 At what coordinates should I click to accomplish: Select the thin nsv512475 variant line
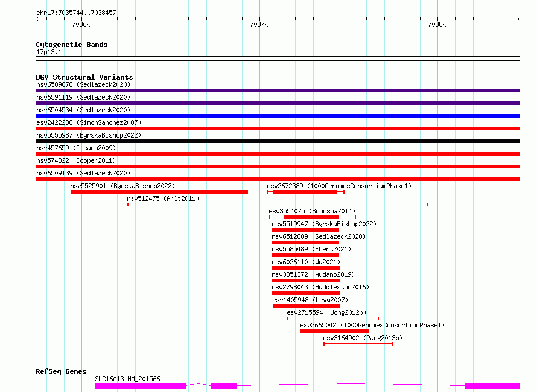278,204
